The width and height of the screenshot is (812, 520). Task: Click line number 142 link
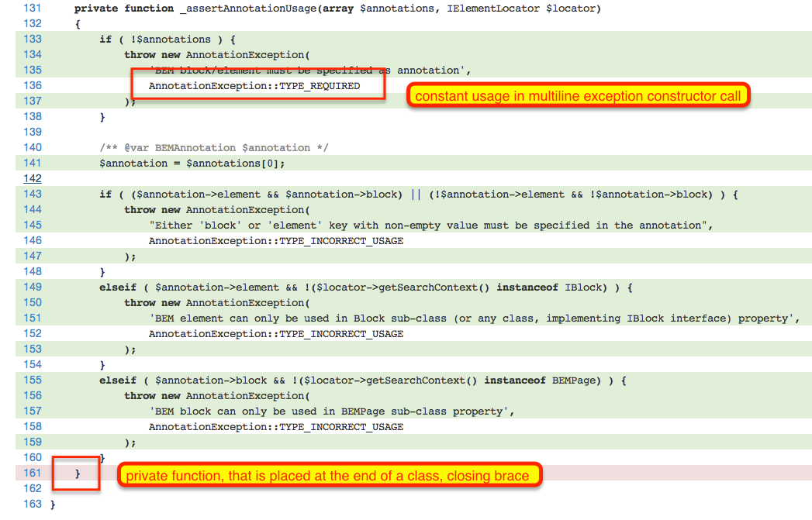coord(33,178)
